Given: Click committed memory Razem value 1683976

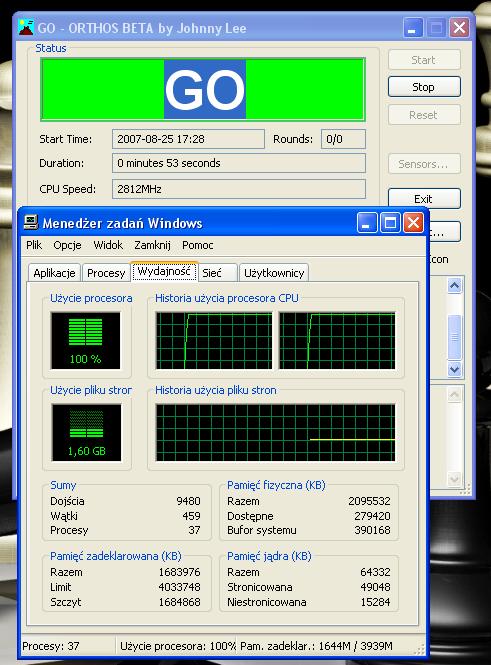Looking at the screenshot, I should 179,572.
